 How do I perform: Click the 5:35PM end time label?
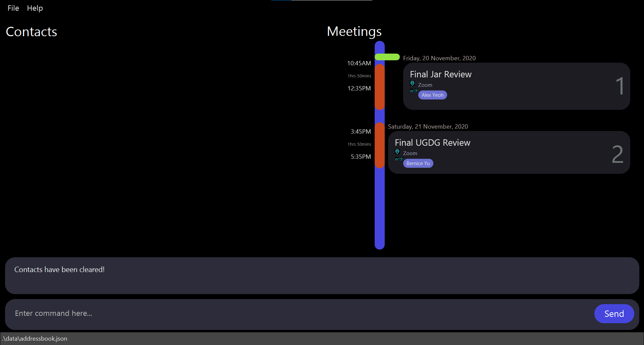point(361,157)
